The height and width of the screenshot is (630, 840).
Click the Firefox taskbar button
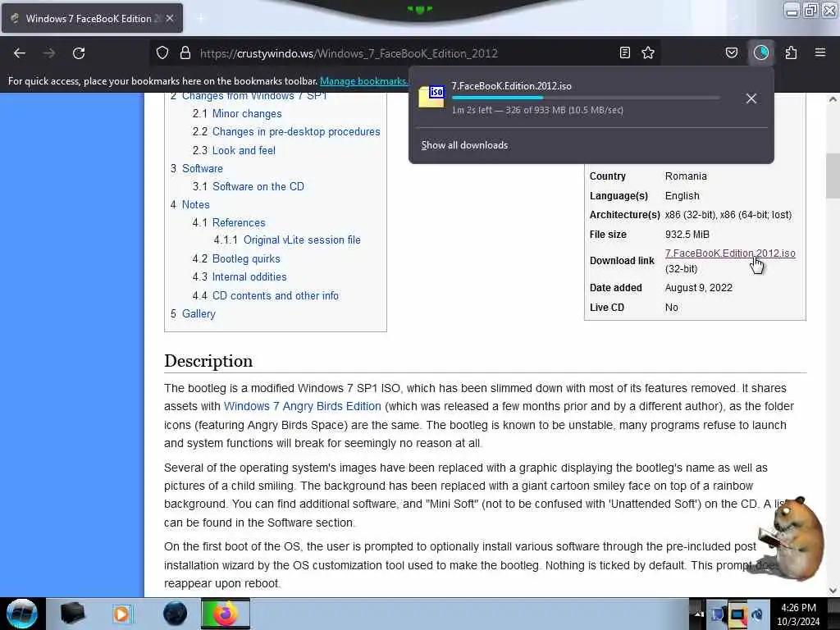(x=225, y=614)
